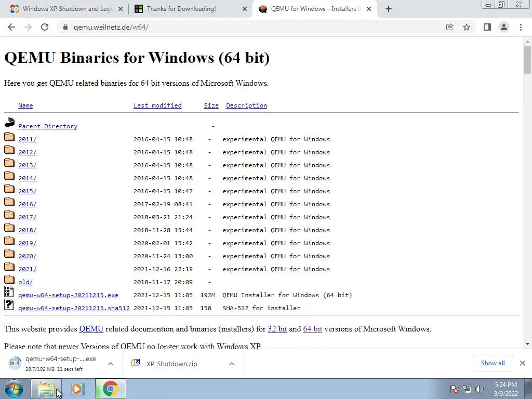
Task: Launch Windows Media Player from the taskbar
Action: coord(77,389)
